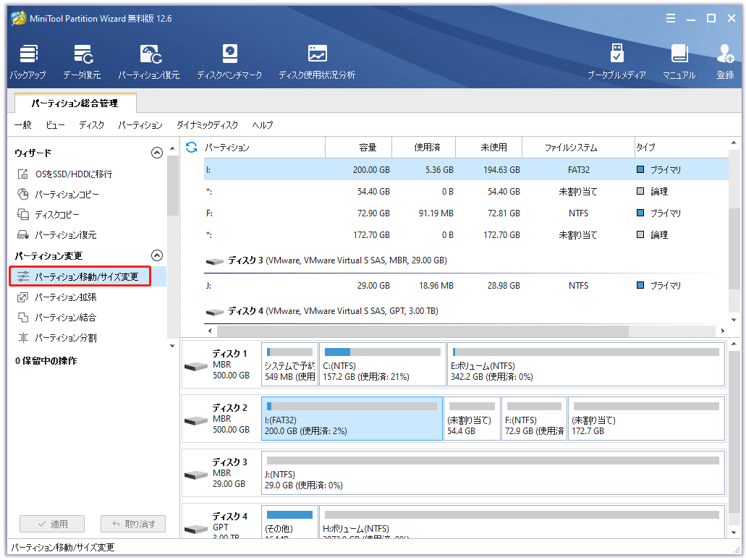Open the 一般 menu
The width and height of the screenshot is (746, 560).
point(23,125)
